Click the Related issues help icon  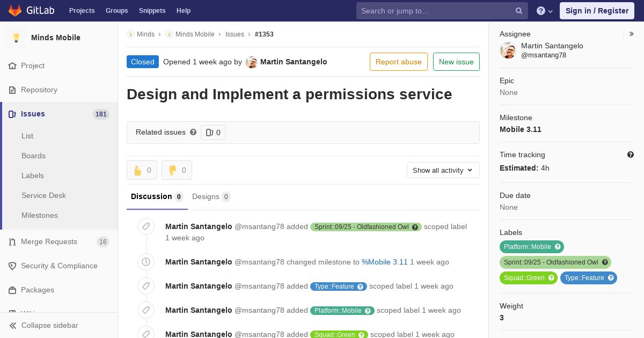[193, 132]
